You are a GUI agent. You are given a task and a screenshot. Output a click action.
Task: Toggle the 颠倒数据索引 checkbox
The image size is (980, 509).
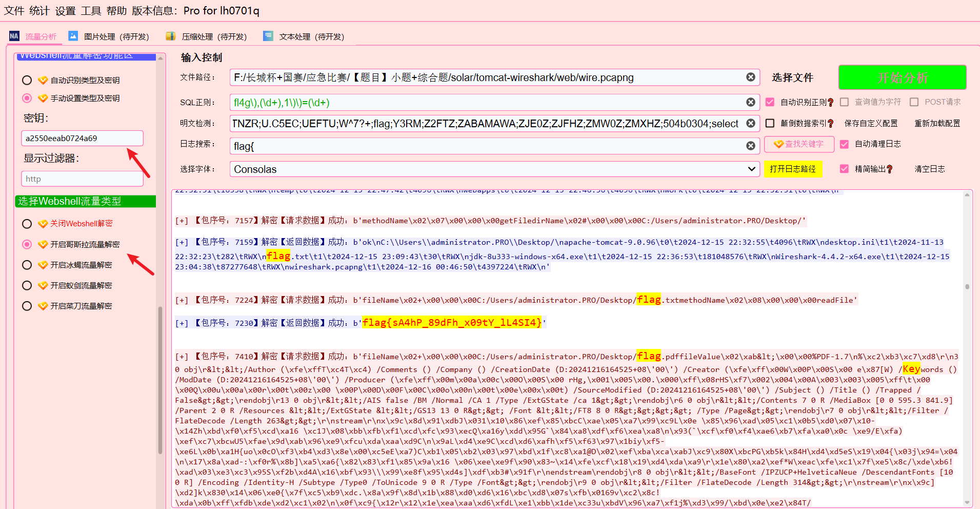(x=770, y=123)
